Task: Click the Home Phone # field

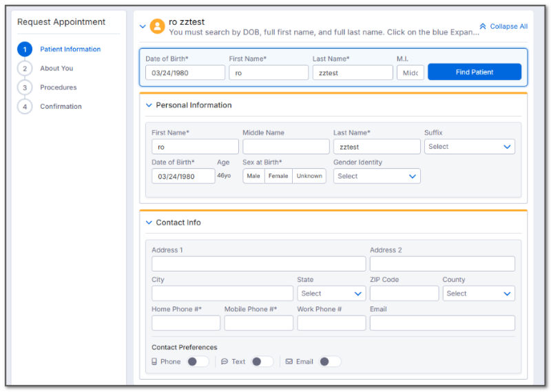Action: tap(186, 322)
